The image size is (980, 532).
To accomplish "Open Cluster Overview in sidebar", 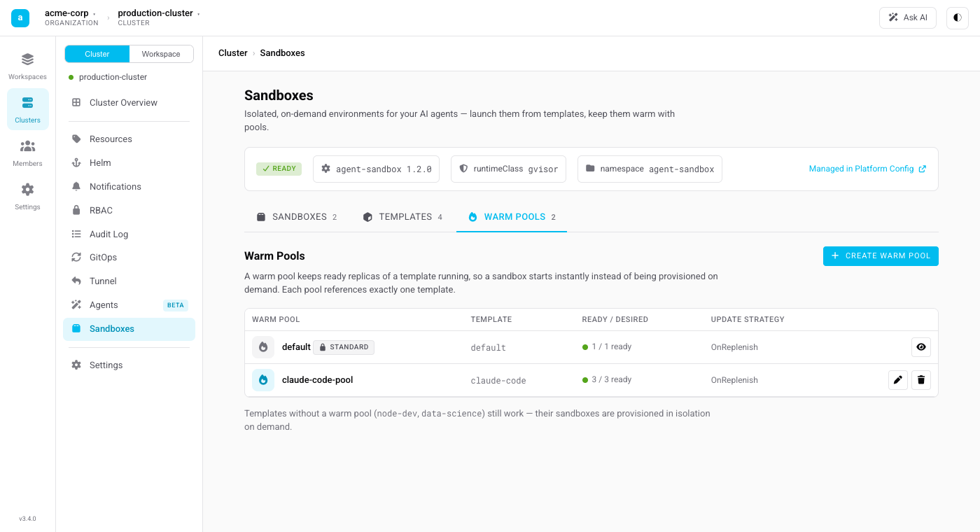I will pos(129,103).
